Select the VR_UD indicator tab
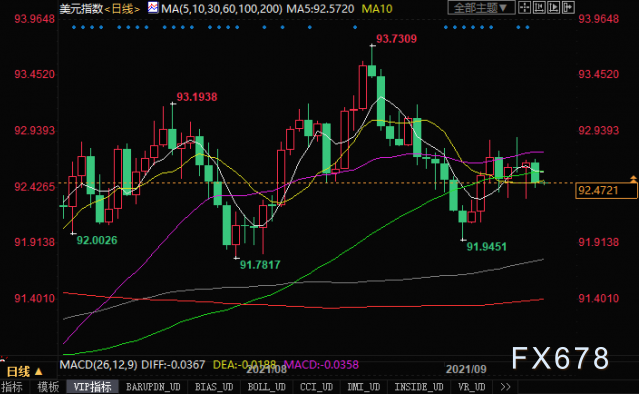Viewport: 640px width, 394px height. click(471, 387)
